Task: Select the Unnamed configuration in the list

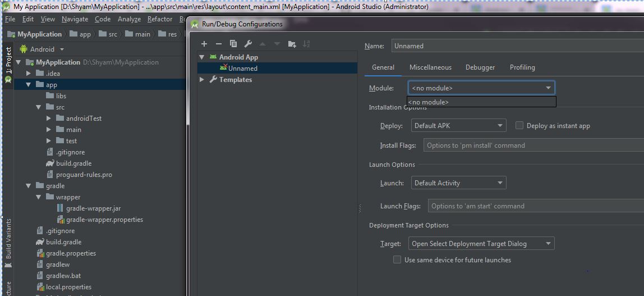Action: click(242, 69)
